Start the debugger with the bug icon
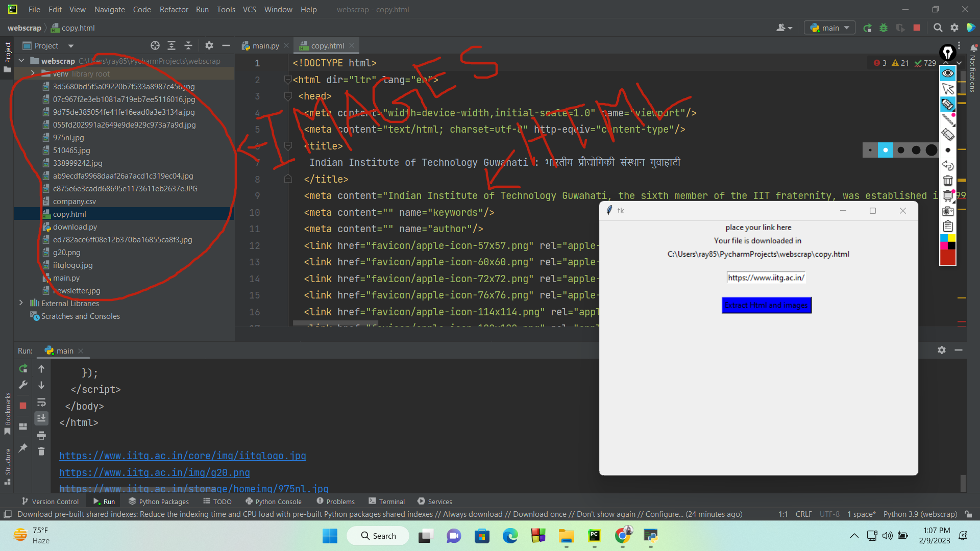 (x=884, y=28)
